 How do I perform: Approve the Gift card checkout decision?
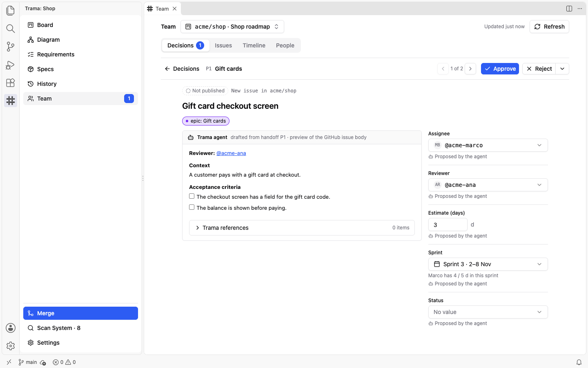pyautogui.click(x=500, y=69)
